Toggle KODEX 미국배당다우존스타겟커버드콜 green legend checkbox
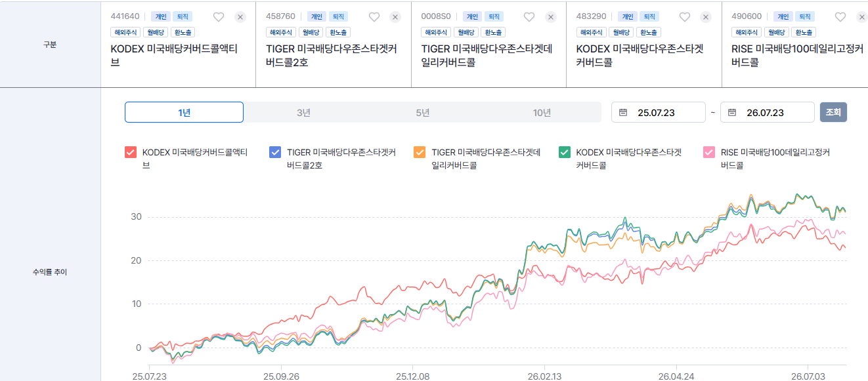The image size is (868, 381). tap(564, 152)
